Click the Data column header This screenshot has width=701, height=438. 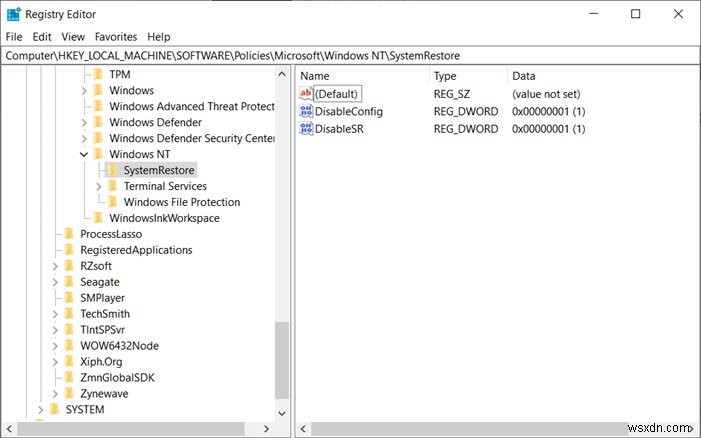(x=600, y=76)
